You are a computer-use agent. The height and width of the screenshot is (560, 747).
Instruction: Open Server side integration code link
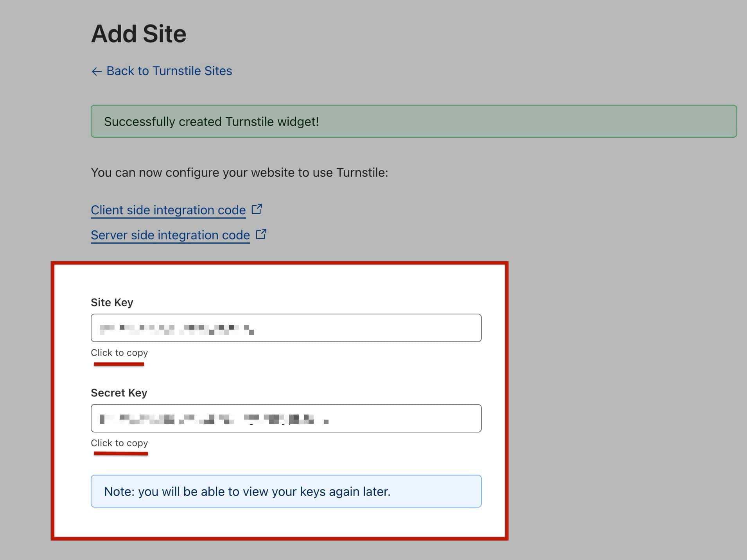coord(170,235)
